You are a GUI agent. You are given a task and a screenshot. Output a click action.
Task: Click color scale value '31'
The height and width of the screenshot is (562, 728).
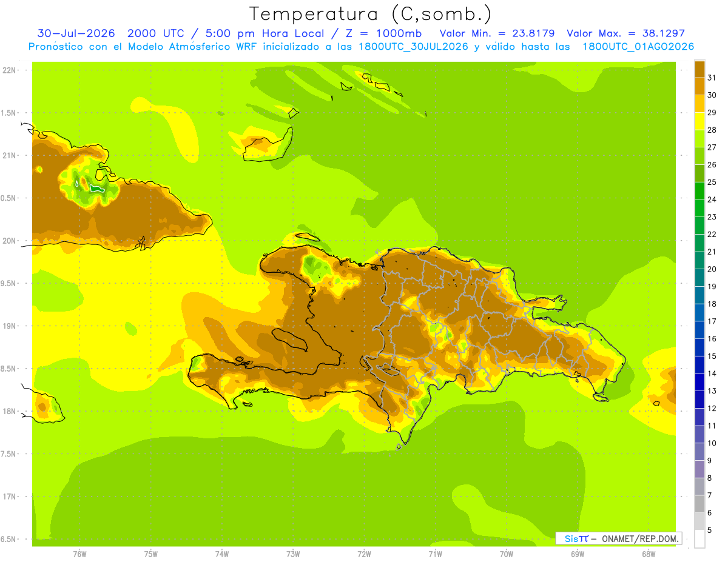pos(712,78)
